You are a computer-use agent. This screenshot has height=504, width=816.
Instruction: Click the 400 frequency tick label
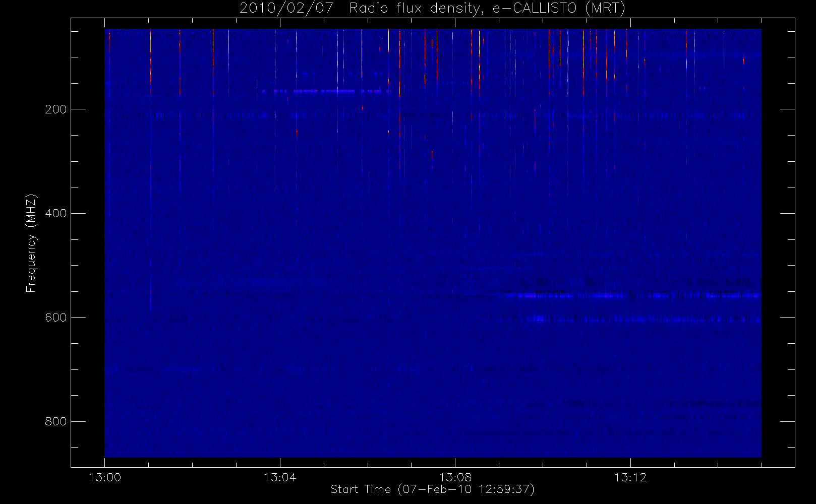55,213
